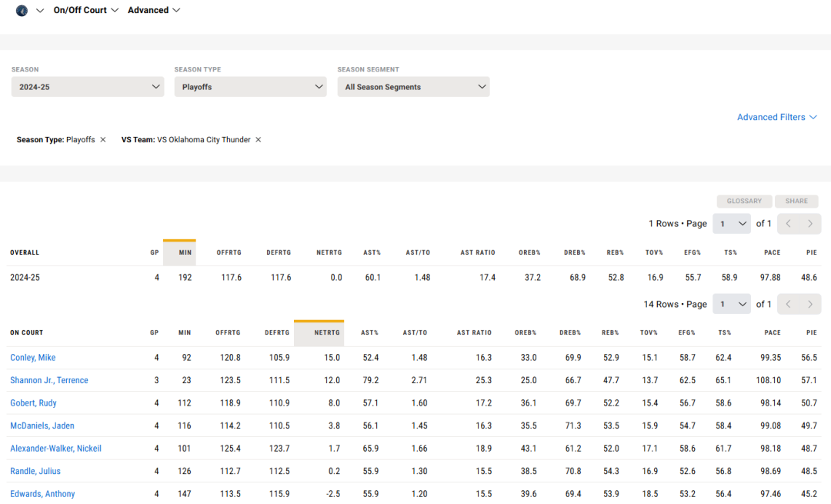Click Gobert's OFFRTG value 118.9

click(x=231, y=403)
